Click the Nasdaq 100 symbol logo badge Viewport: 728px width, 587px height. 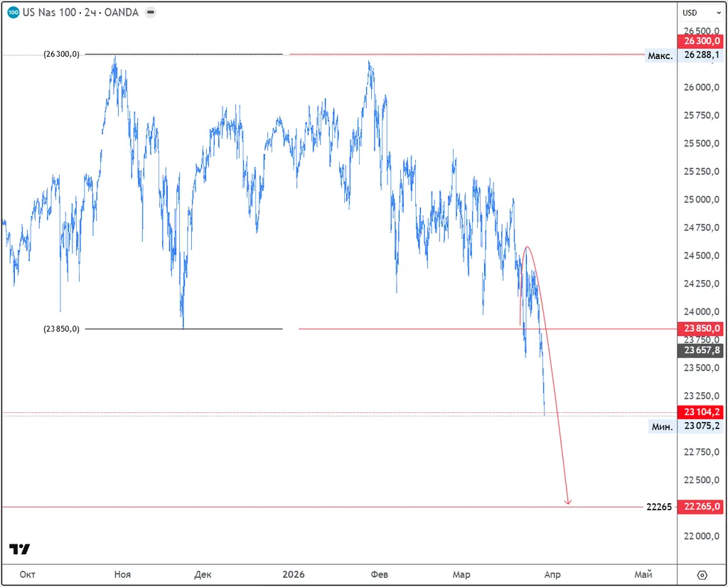[x=13, y=12]
